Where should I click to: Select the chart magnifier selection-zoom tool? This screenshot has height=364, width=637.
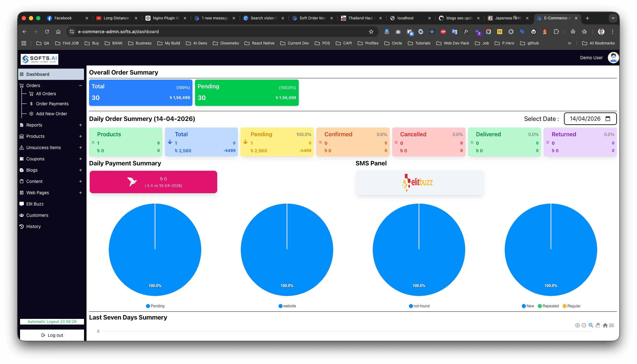591,325
